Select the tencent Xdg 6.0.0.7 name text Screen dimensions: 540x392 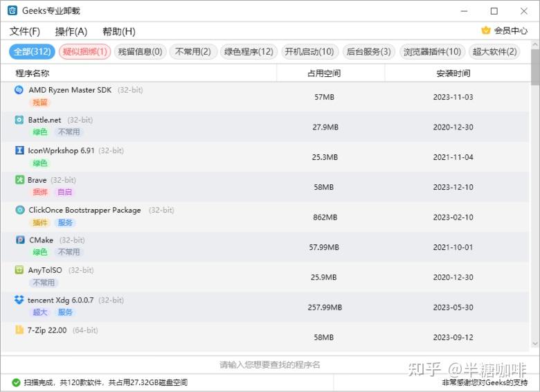[61, 300]
